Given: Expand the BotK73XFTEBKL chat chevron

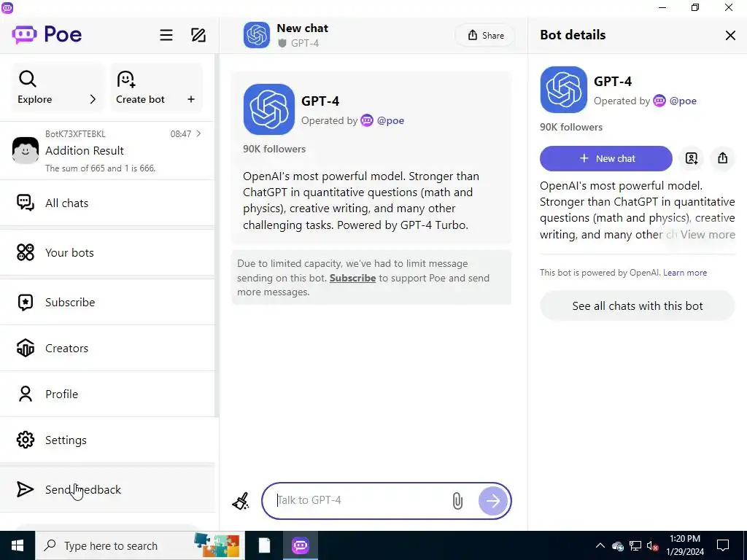Looking at the screenshot, I should (x=198, y=133).
